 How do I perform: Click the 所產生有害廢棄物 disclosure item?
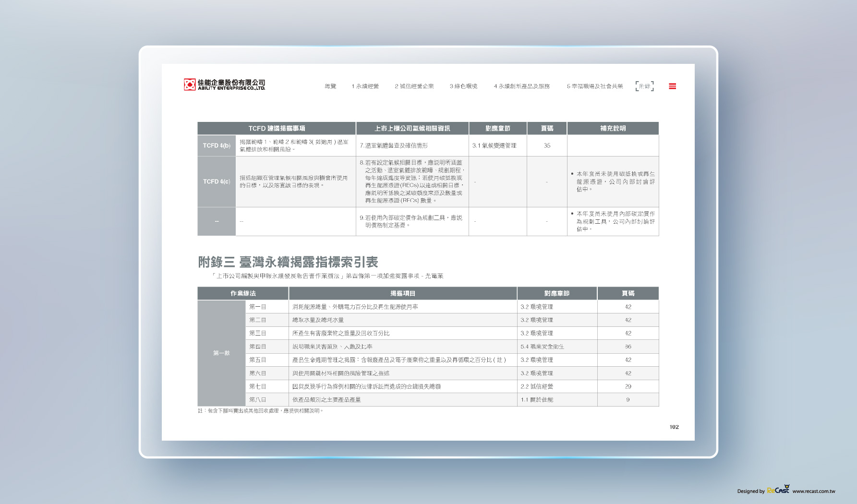coord(403,333)
